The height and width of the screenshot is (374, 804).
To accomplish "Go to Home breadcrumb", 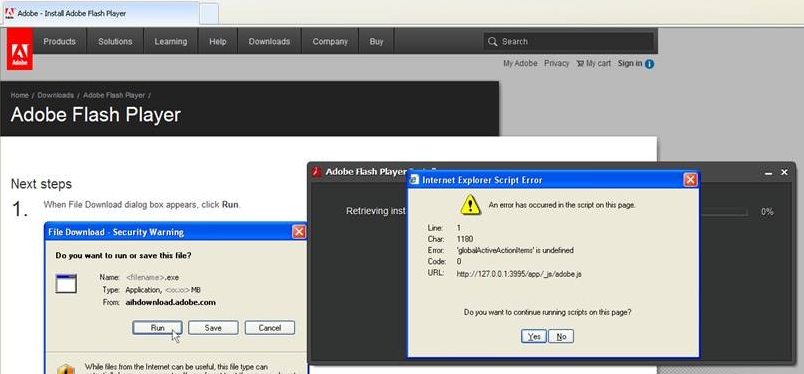I will coord(19,95).
